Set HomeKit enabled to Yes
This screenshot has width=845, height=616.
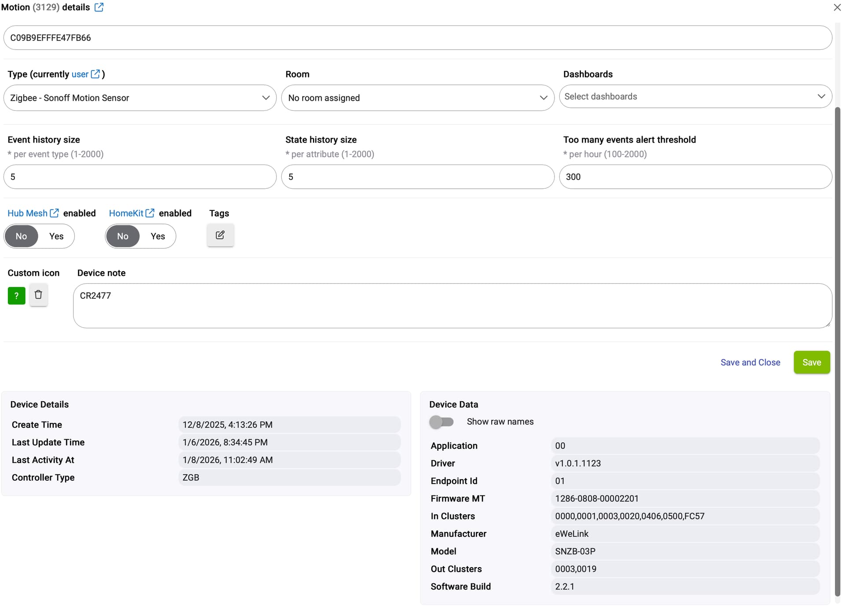tap(158, 236)
